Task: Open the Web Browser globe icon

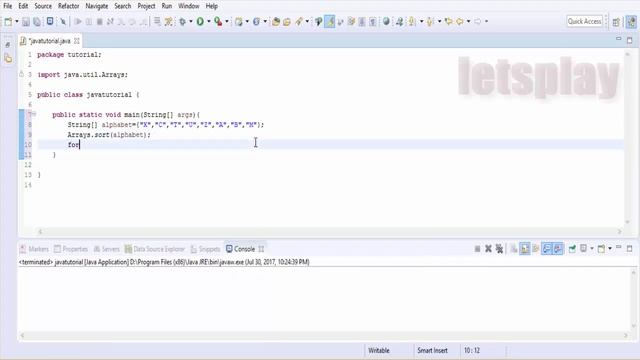Action: coord(386,21)
